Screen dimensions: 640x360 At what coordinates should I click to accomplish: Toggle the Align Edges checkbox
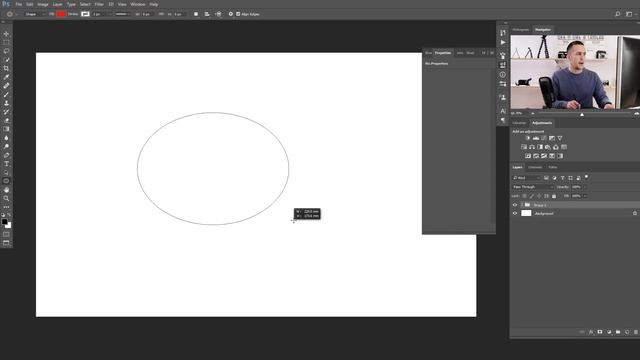pyautogui.click(x=238, y=14)
